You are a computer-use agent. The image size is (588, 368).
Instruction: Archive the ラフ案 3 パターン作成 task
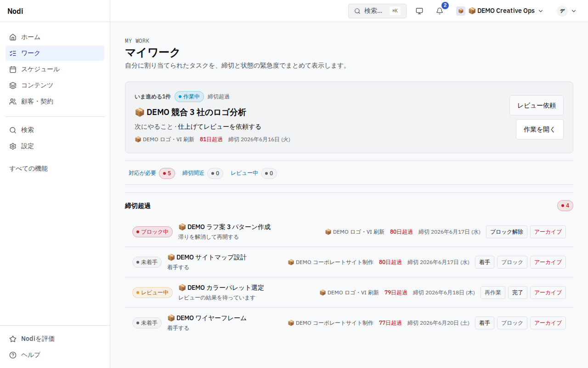point(548,232)
